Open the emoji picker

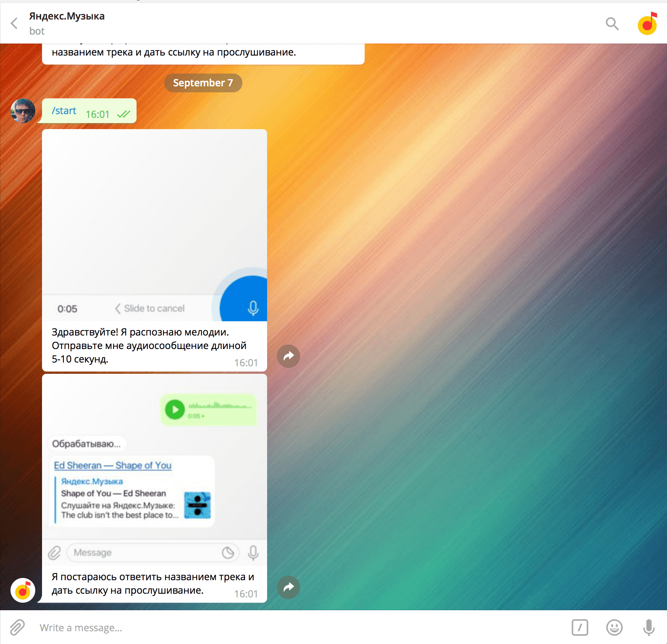[614, 627]
